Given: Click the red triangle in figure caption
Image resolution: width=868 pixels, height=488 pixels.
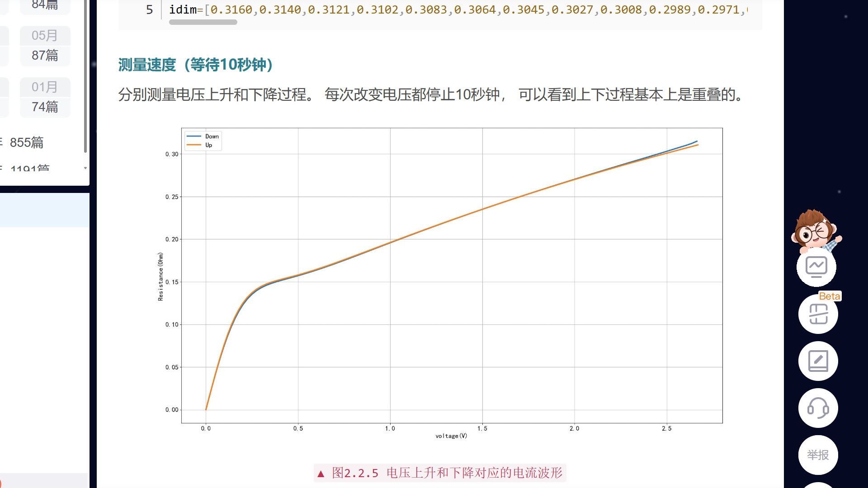Looking at the screenshot, I should (321, 474).
